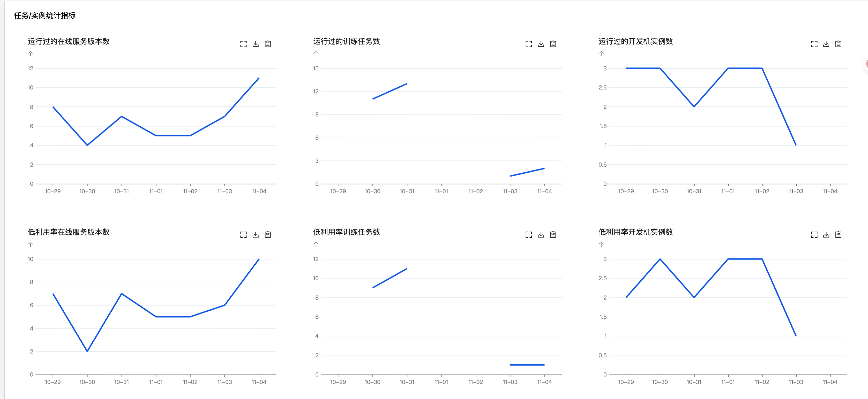
Task: Expand 低利用率训练任务数 chart to fullscreen
Action: click(x=528, y=235)
